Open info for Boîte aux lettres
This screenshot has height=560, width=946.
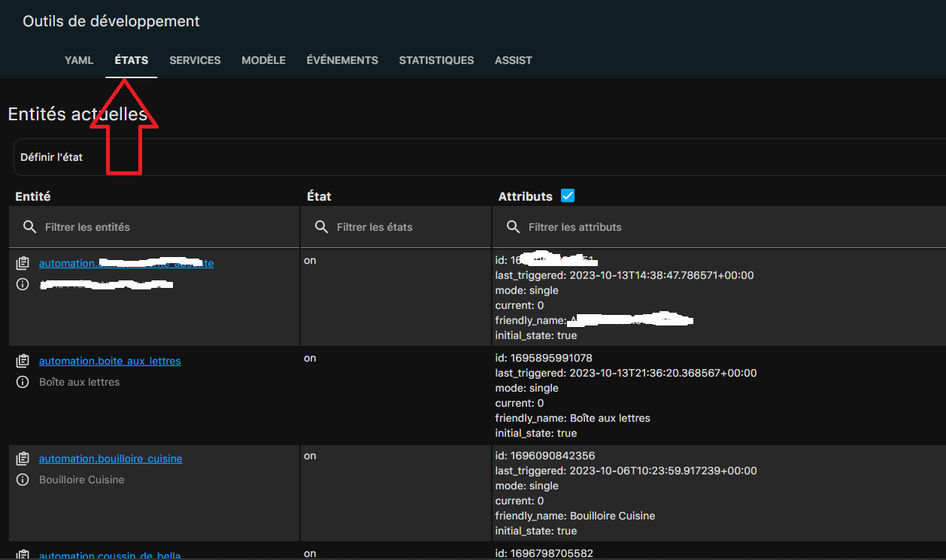[x=23, y=382]
